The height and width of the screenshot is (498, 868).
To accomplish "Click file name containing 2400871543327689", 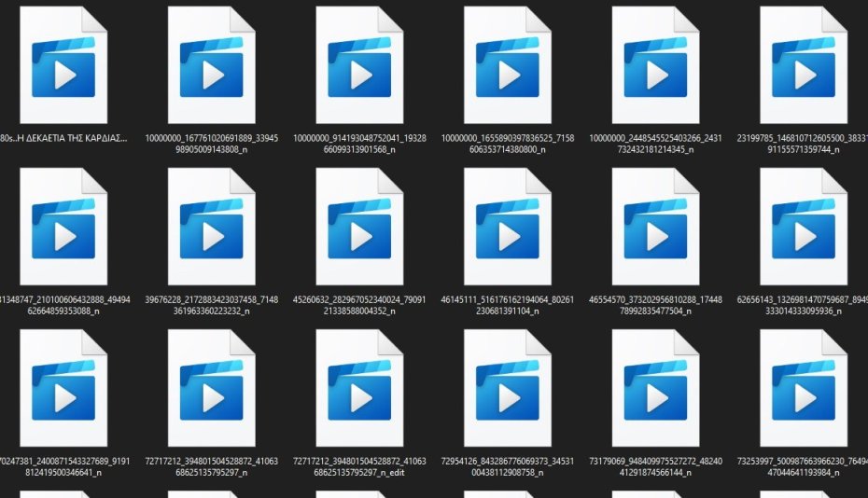I will 64,467.
